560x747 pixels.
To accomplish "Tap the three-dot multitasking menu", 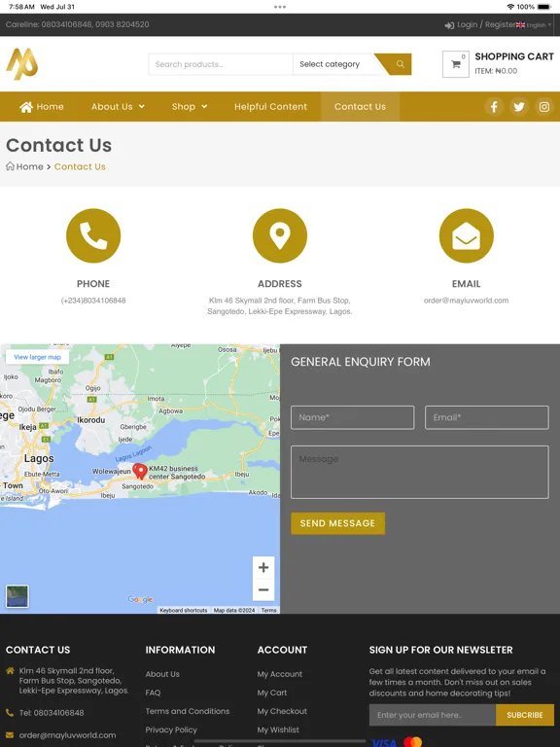I will [x=280, y=7].
